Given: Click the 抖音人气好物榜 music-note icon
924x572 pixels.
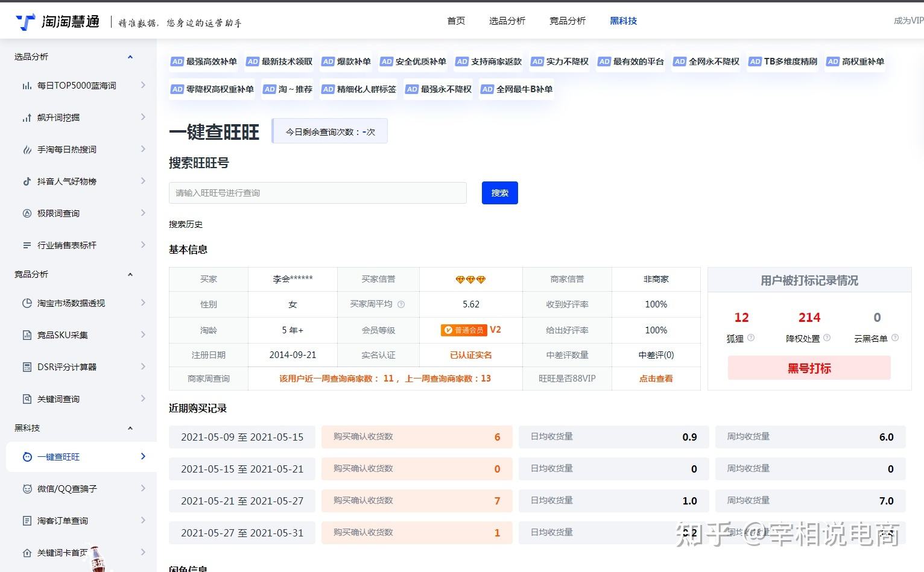Looking at the screenshot, I should (x=27, y=181).
